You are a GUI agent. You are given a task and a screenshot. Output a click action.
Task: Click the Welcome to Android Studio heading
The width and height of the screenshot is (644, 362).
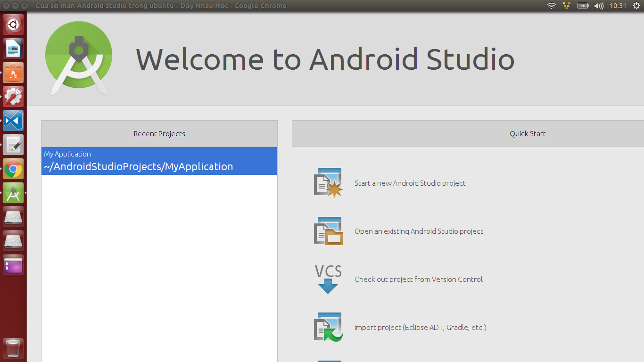(x=325, y=59)
